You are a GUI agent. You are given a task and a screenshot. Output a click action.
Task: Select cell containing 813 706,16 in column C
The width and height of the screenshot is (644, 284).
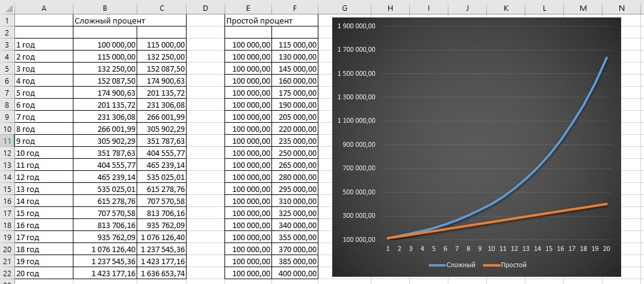(161, 214)
